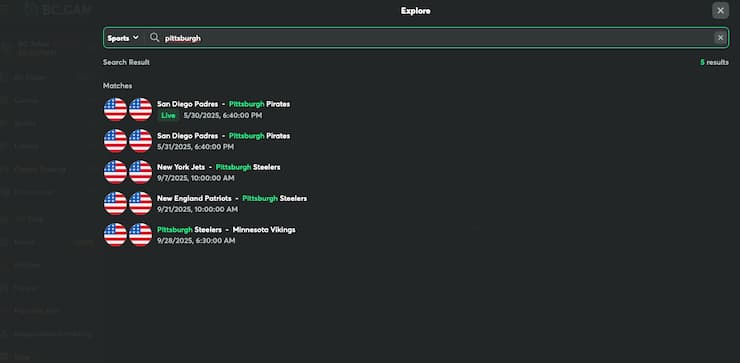
Task: Open the Sports category dropdown
Action: click(123, 38)
